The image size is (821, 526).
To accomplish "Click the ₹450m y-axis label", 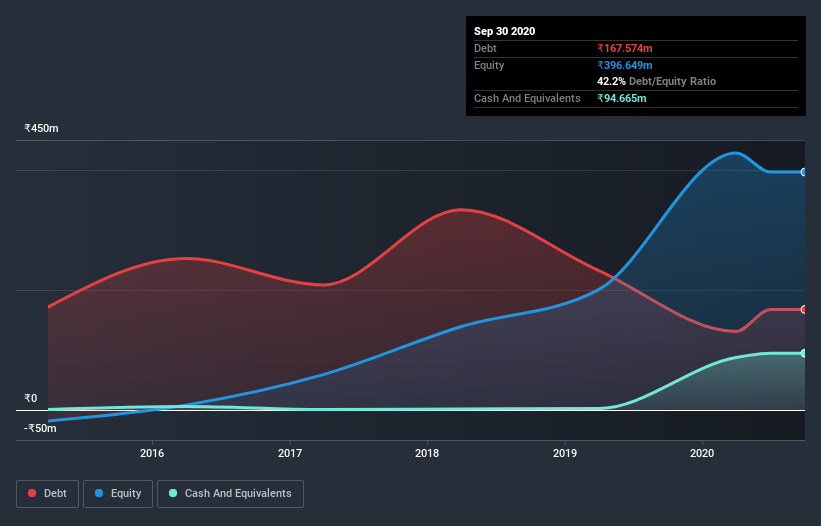I will click(41, 128).
